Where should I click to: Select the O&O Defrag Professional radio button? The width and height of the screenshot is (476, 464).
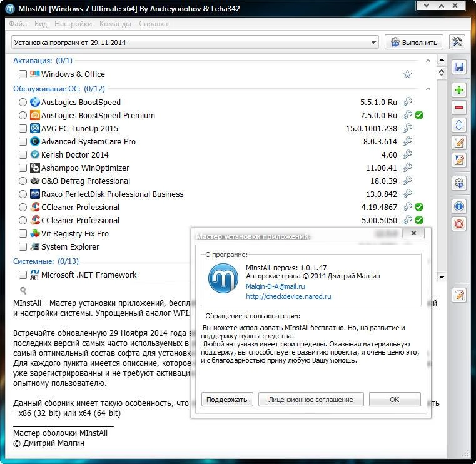coord(23,181)
